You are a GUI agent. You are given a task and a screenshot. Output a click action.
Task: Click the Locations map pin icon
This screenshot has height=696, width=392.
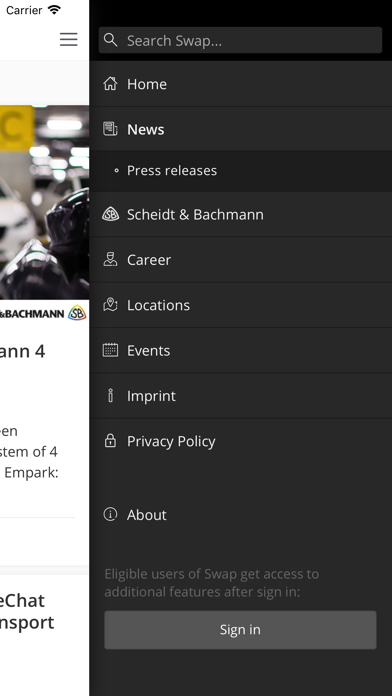110,305
